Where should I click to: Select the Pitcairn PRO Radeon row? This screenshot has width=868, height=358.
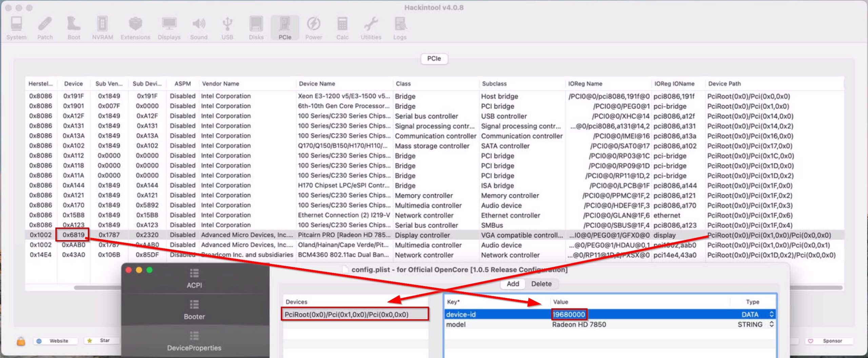click(343, 235)
